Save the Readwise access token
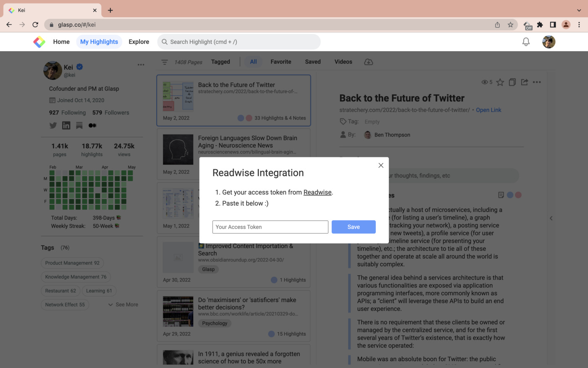 tap(353, 227)
